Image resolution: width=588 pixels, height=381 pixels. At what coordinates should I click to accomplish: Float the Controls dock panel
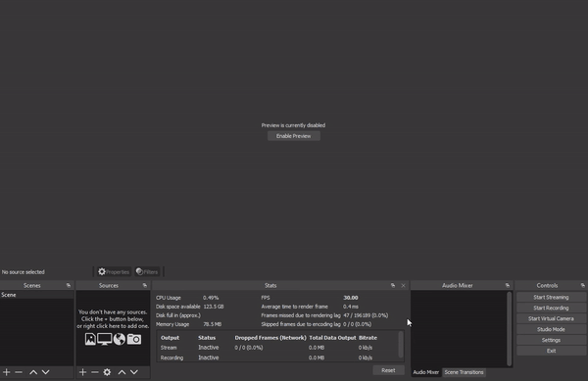point(583,285)
